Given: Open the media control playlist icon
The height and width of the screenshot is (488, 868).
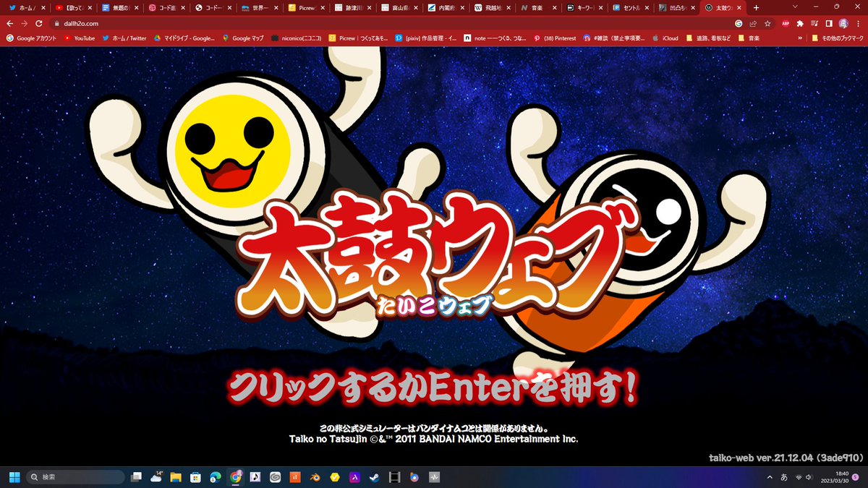Looking at the screenshot, I should [x=814, y=23].
